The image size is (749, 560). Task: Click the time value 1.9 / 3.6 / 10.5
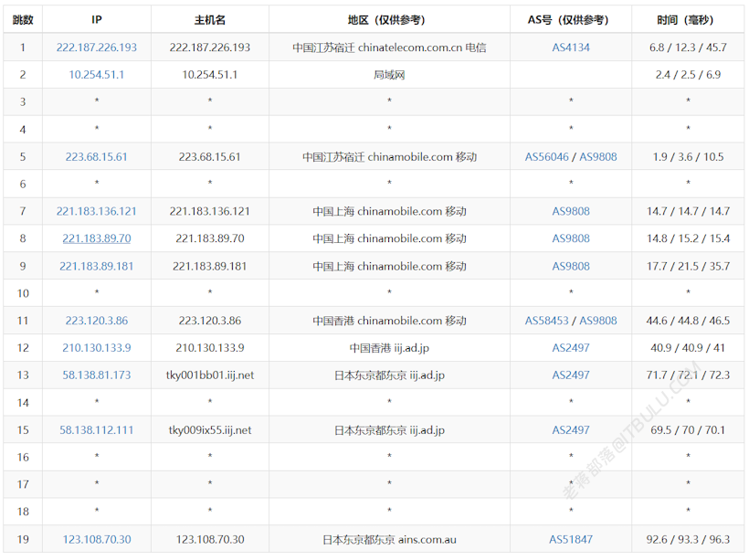click(688, 157)
